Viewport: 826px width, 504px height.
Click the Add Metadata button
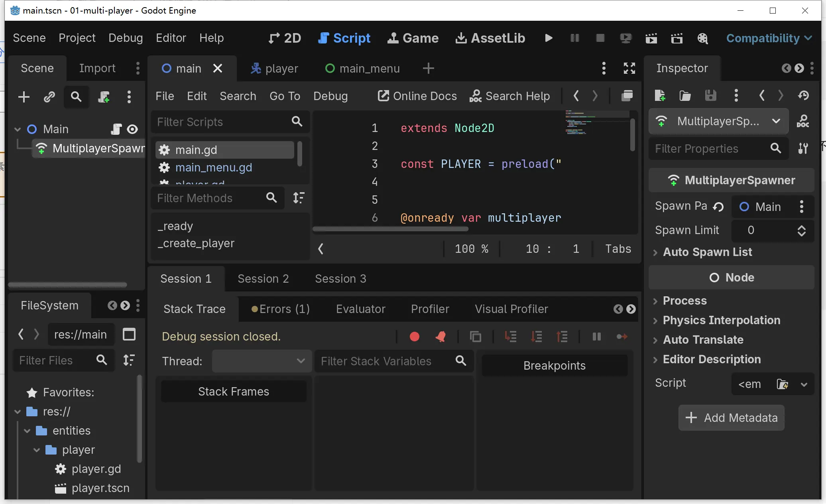click(731, 418)
